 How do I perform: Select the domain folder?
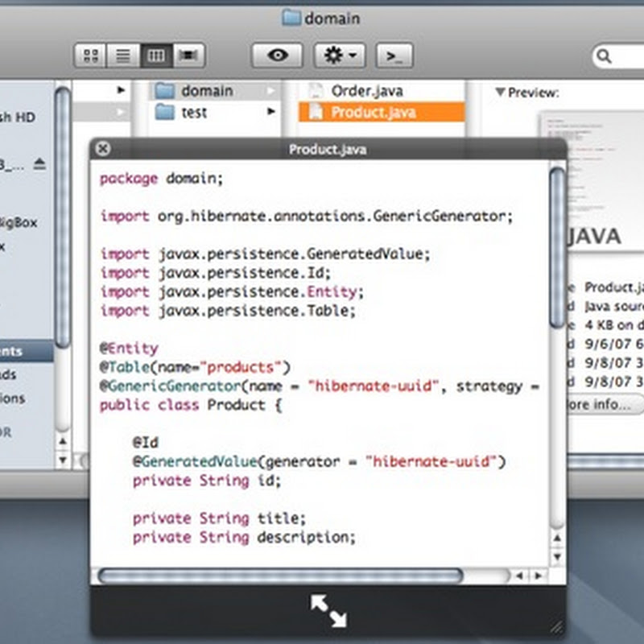206,91
